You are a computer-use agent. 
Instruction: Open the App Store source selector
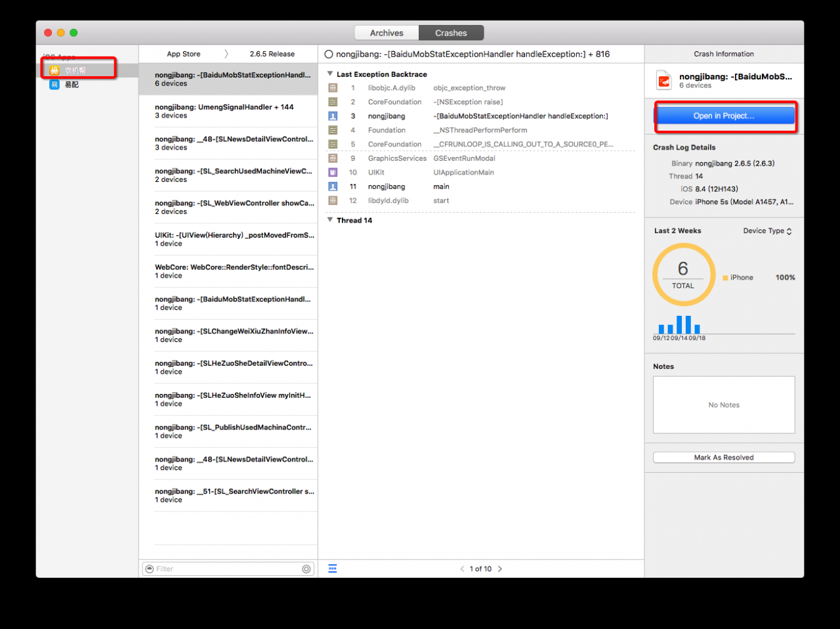click(x=184, y=54)
